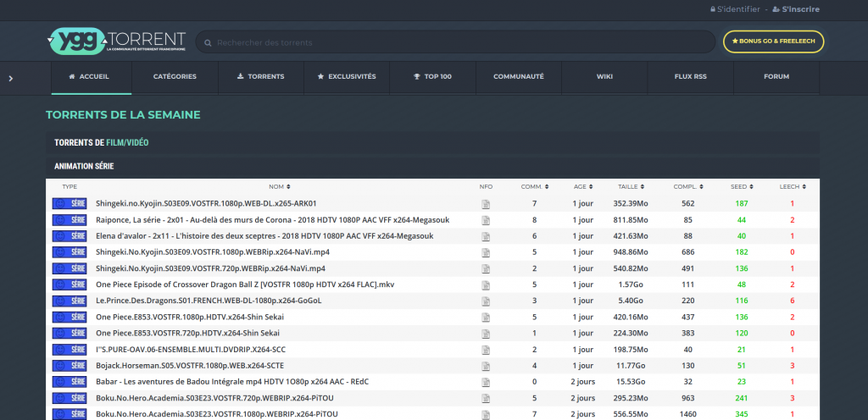Open NFO icon for One Piece E853 1080p
Screen dimensions: 868x420
click(486, 317)
